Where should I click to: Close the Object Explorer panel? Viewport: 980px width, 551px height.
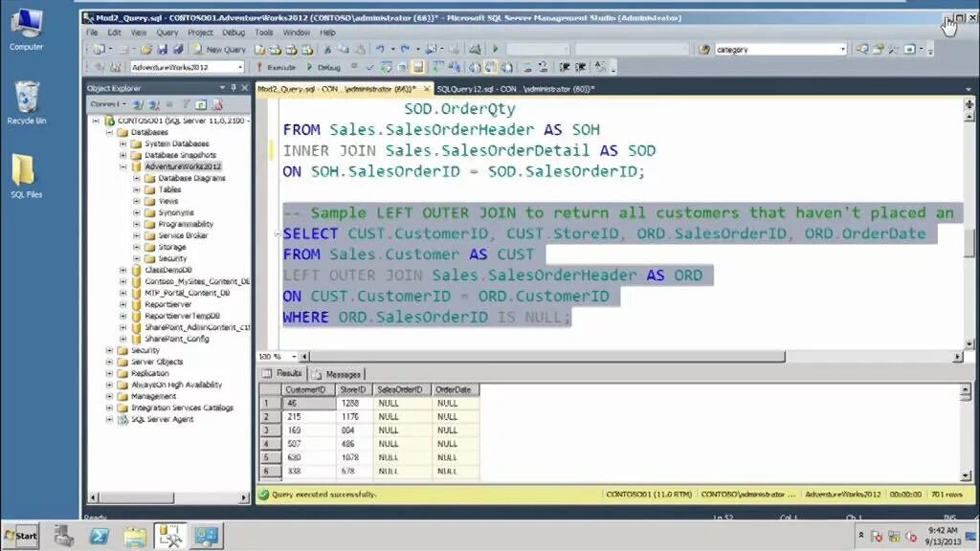click(x=244, y=88)
